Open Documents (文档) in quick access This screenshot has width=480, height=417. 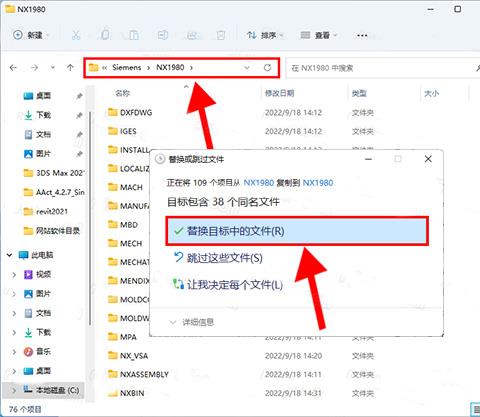point(37,135)
